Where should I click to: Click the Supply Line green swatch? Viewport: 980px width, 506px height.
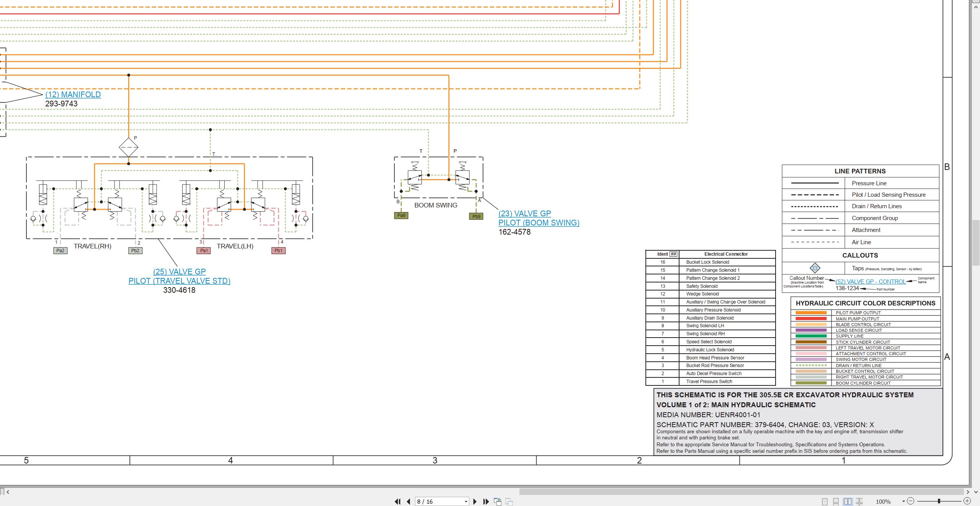(x=811, y=336)
